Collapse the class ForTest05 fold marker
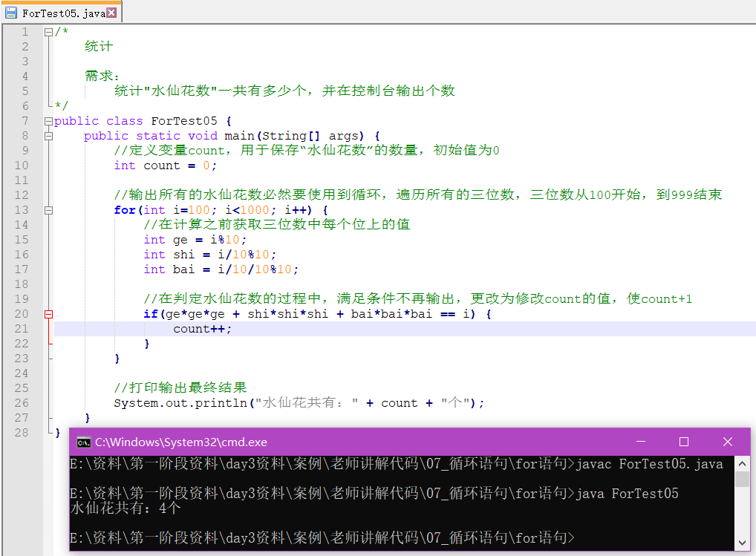 click(48, 122)
